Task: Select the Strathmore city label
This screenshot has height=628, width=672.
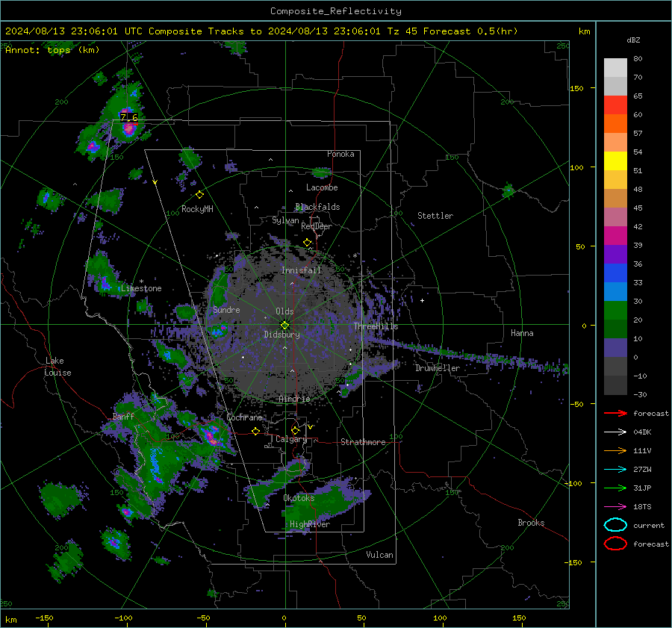Action: tap(363, 442)
